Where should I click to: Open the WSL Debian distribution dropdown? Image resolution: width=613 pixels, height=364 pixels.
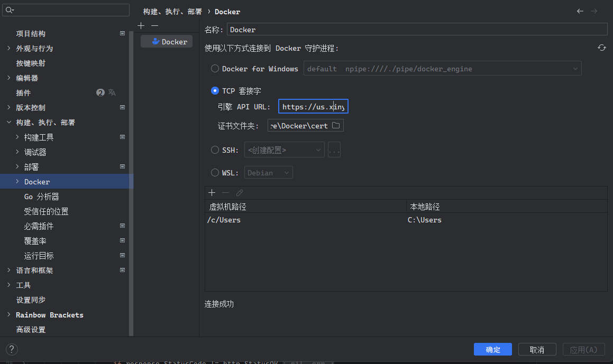click(269, 173)
